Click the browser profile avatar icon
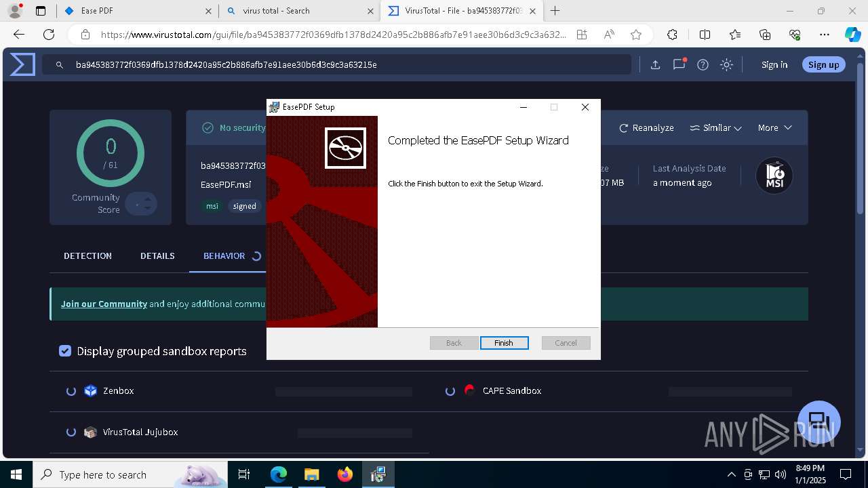The width and height of the screenshot is (868, 488). 15,11
